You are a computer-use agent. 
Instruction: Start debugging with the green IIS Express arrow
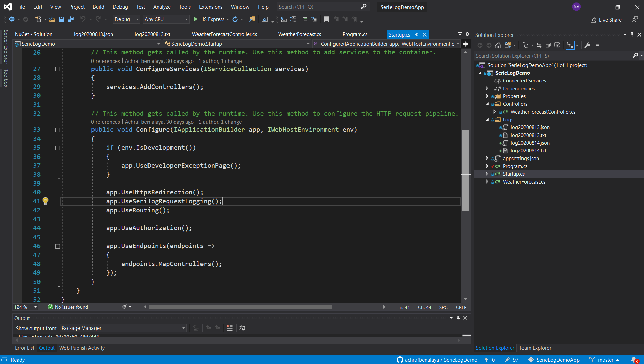[x=196, y=19]
